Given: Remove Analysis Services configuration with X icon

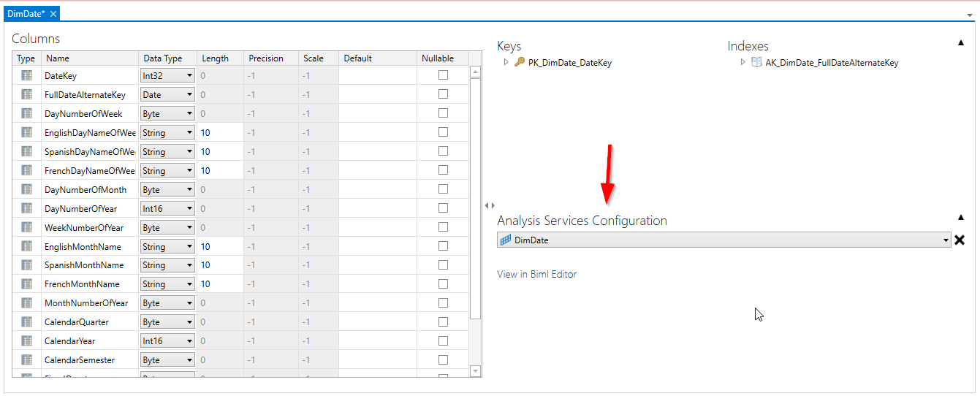Looking at the screenshot, I should (x=960, y=240).
